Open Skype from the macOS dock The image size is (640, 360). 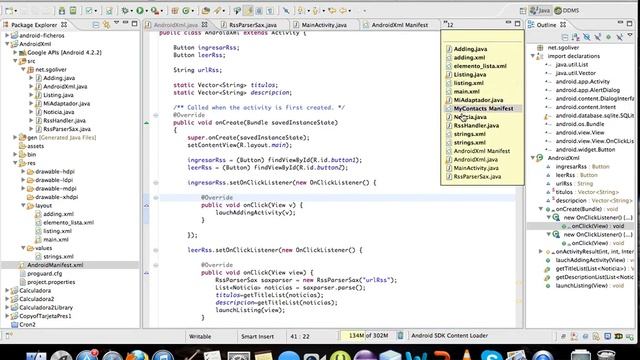click(491, 355)
